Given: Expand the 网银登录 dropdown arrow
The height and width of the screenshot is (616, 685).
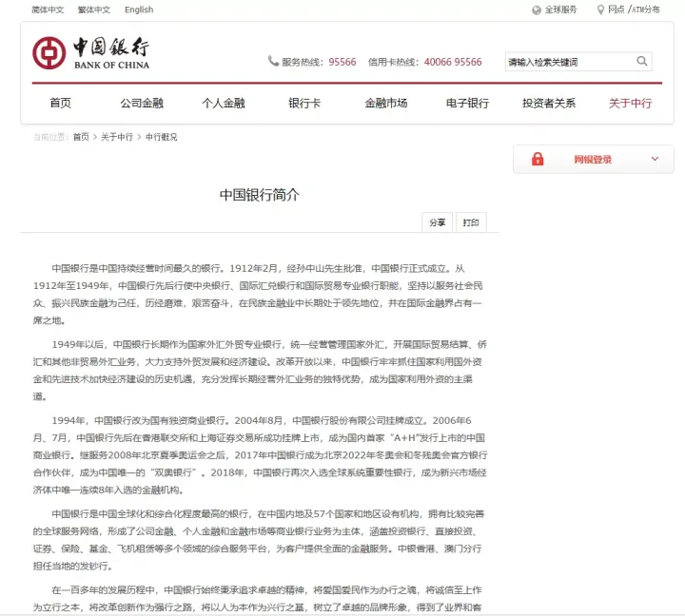Looking at the screenshot, I should tap(655, 159).
